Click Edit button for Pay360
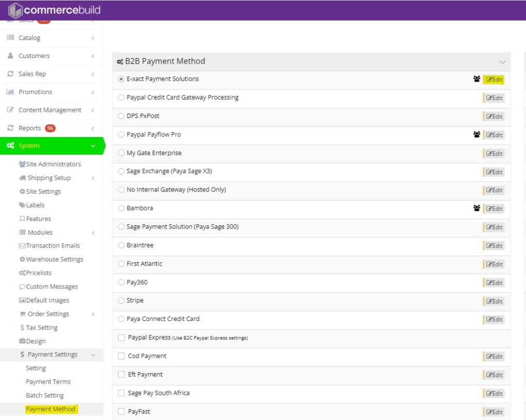526x420 pixels. pos(494,283)
